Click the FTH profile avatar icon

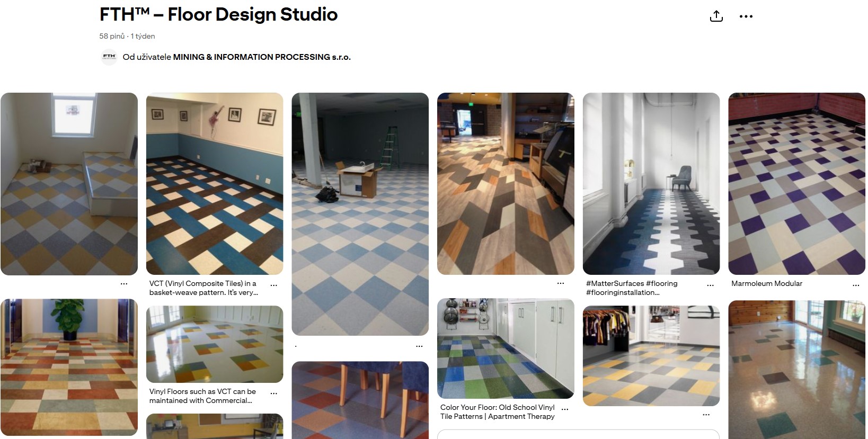click(109, 57)
